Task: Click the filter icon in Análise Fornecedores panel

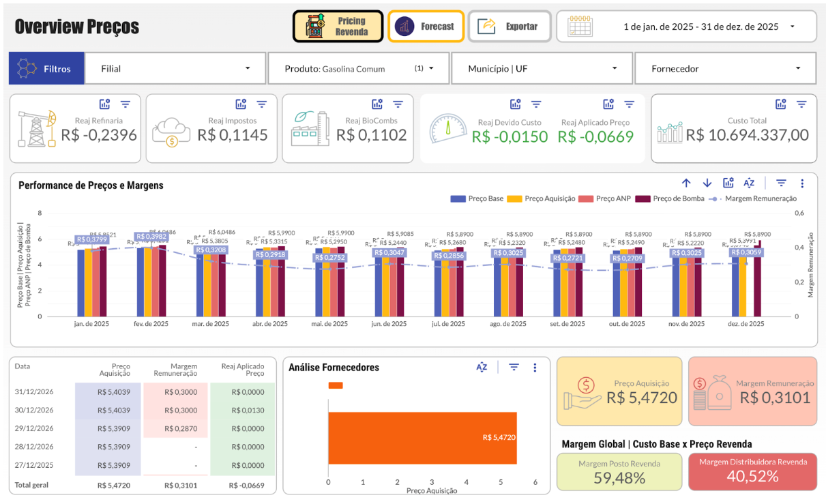Action: click(514, 368)
